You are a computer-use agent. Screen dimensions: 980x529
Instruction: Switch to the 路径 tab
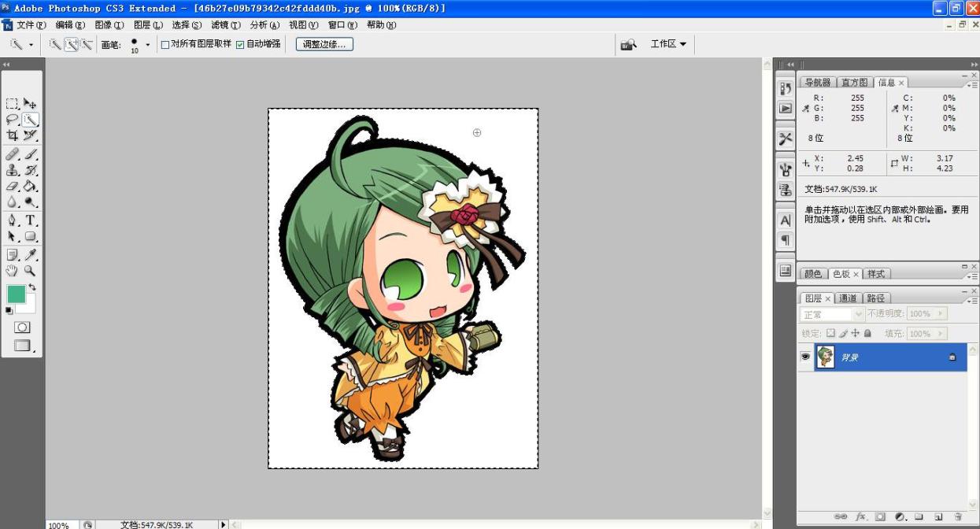point(876,298)
